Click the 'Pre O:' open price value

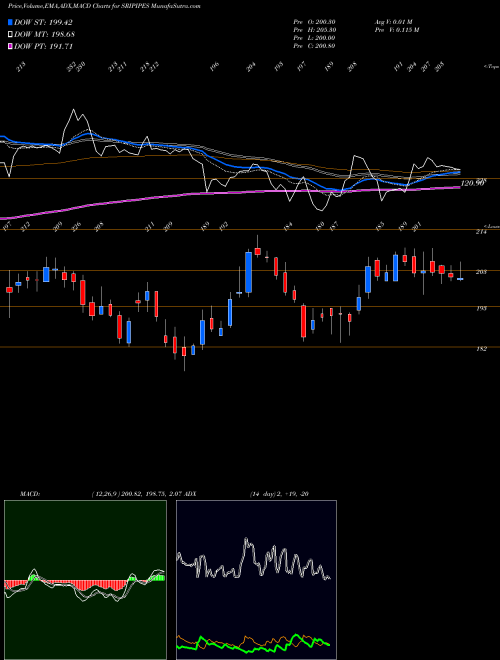coord(314,22)
